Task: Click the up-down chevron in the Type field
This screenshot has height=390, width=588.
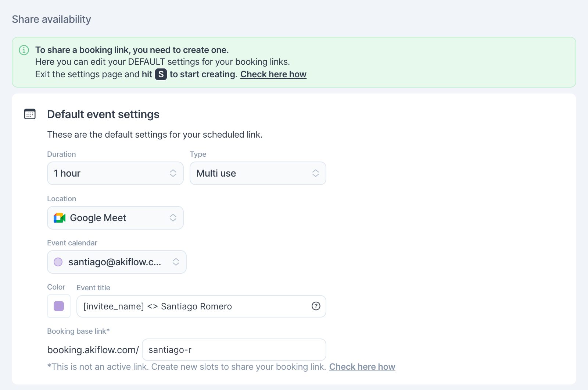Action: (315, 173)
